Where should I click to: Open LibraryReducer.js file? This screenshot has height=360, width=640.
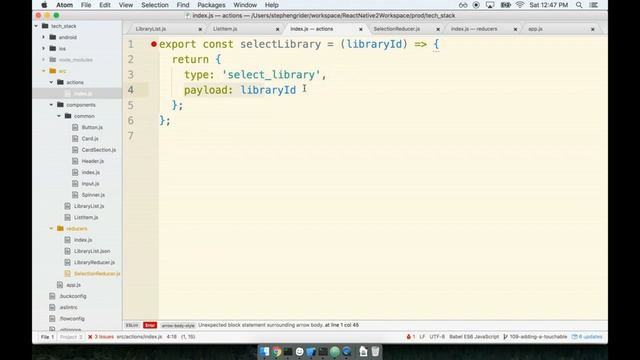(x=94, y=262)
